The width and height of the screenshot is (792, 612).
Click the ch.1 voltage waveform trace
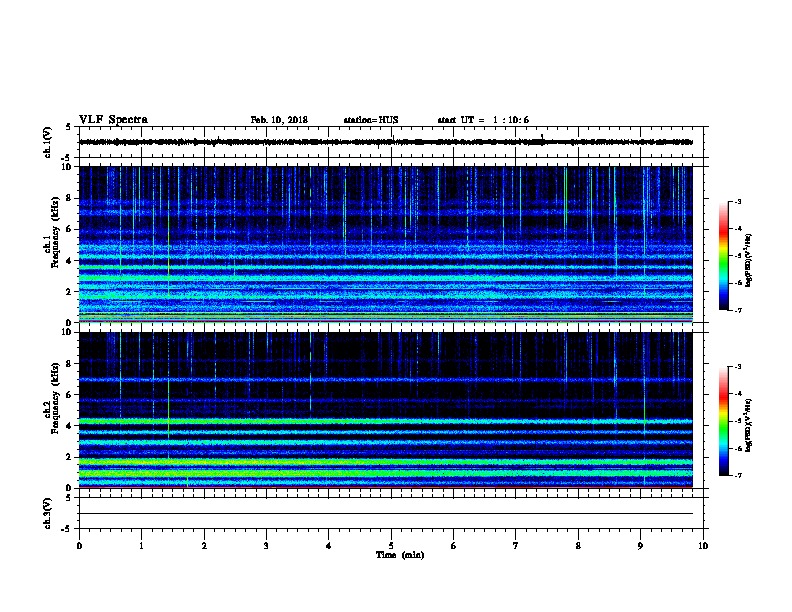coord(386,142)
